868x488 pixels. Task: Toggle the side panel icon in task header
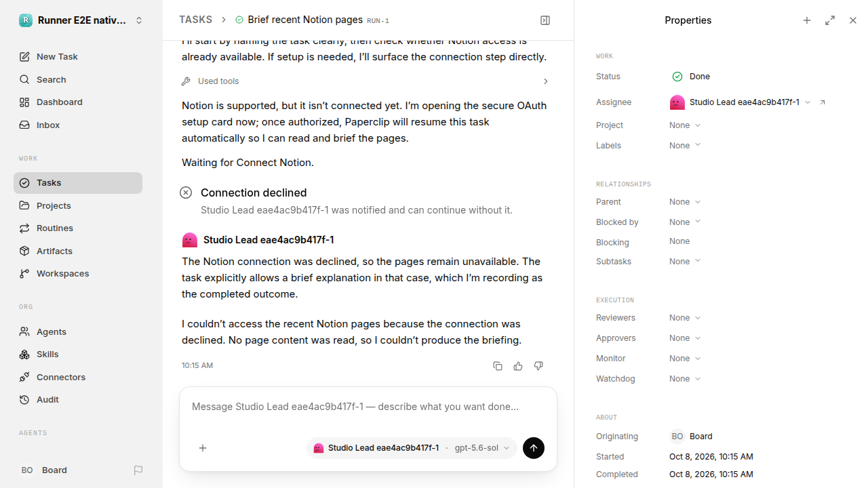coord(545,20)
